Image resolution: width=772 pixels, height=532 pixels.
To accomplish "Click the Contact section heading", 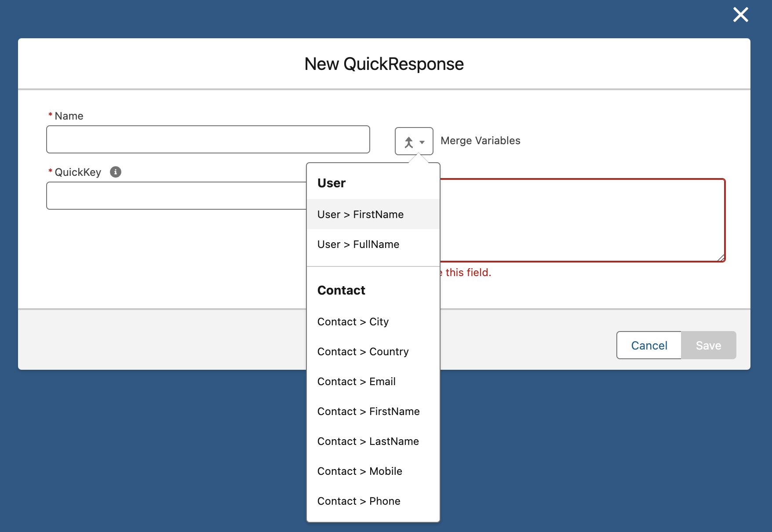I will tap(341, 290).
